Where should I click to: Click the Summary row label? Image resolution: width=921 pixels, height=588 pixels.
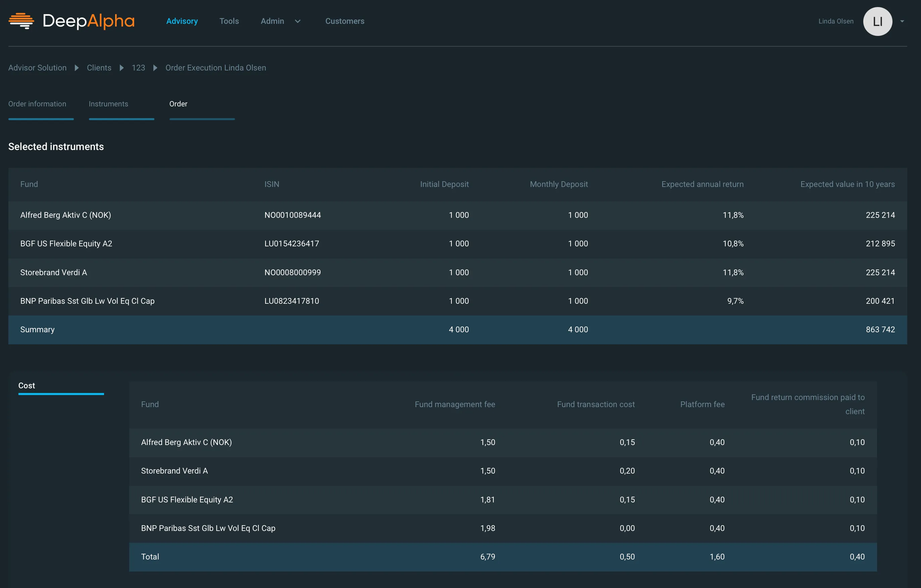point(38,329)
